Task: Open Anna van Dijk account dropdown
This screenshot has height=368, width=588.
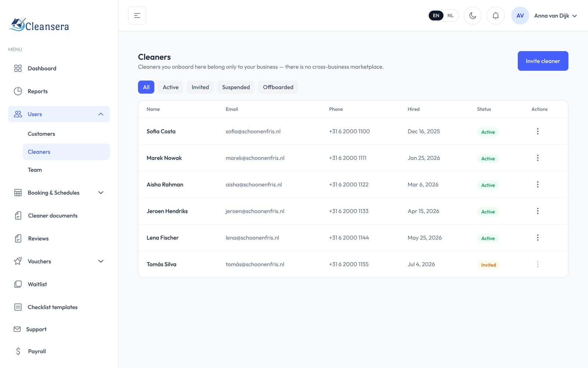Action: (x=555, y=15)
